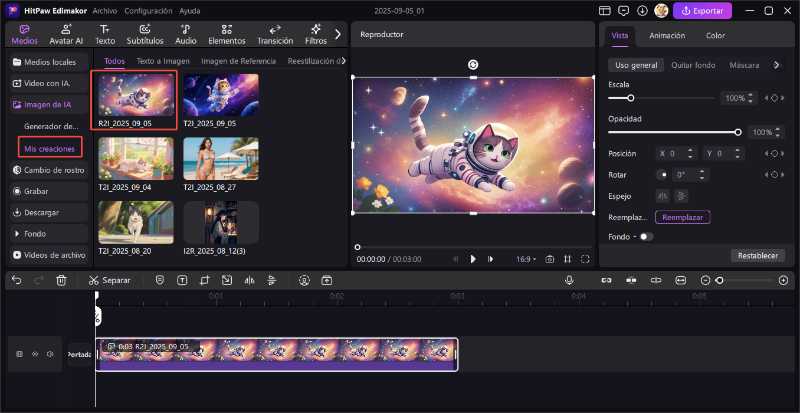Click the Separar split tool

[x=109, y=280]
